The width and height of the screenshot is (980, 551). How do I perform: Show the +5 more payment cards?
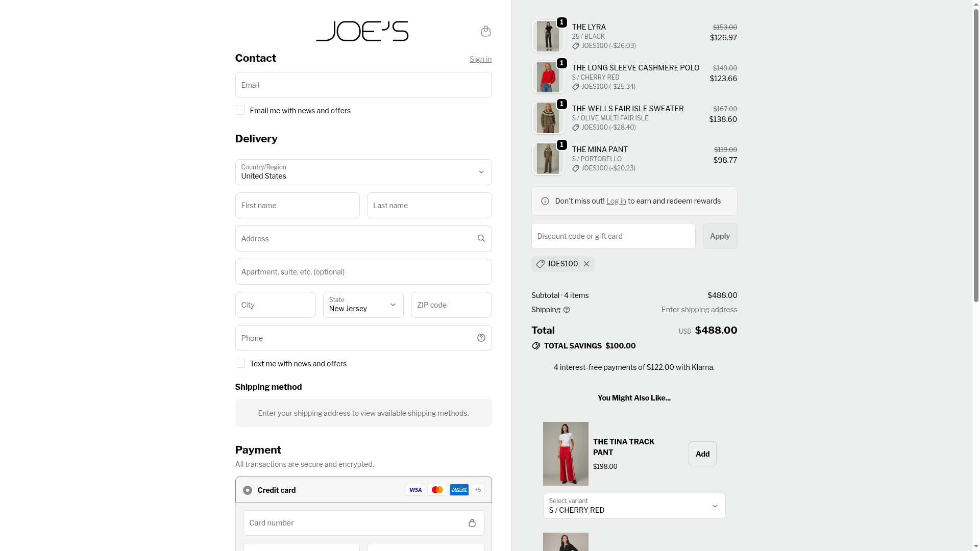click(x=478, y=490)
